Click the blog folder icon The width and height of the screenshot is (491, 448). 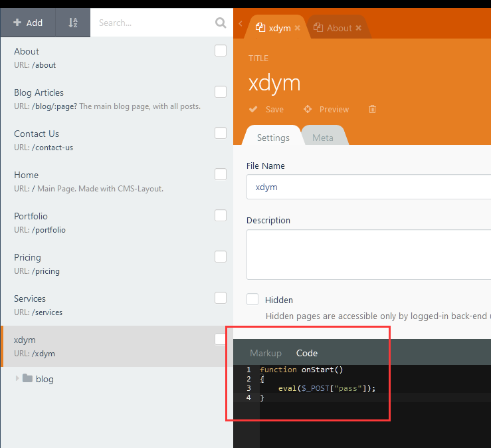[27, 379]
